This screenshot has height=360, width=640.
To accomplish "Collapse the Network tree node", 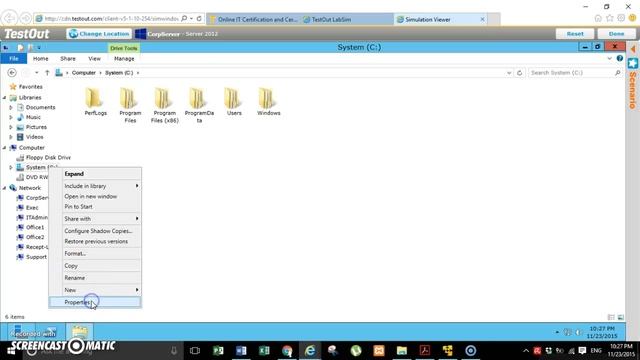I will click(x=4, y=188).
